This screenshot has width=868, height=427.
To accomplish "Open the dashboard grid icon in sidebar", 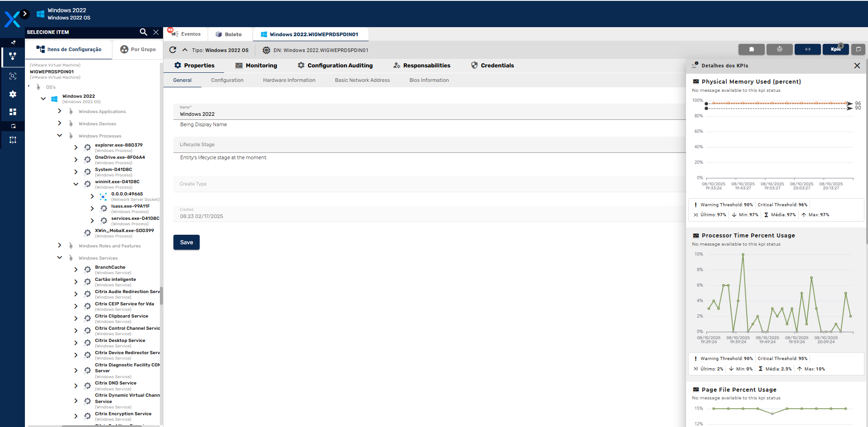I will [x=13, y=112].
